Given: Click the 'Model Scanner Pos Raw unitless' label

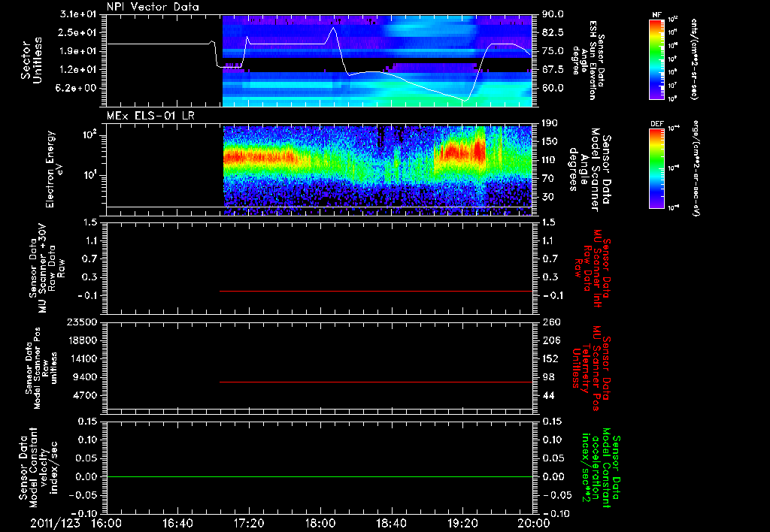Looking at the screenshot, I should (x=46, y=368).
